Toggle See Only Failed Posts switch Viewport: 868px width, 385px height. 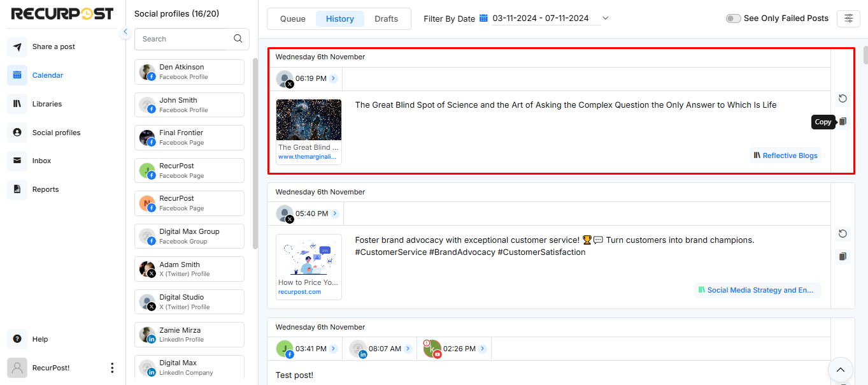coord(733,18)
